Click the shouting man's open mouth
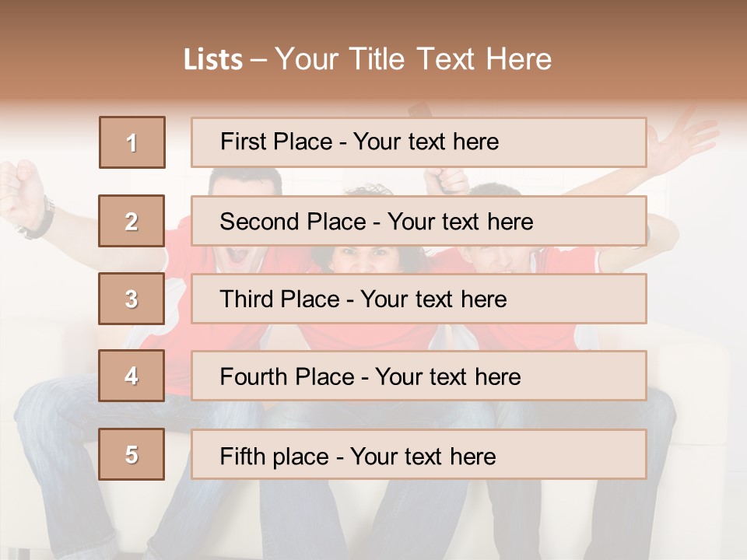Image resolution: width=747 pixels, height=560 pixels. click(237, 256)
